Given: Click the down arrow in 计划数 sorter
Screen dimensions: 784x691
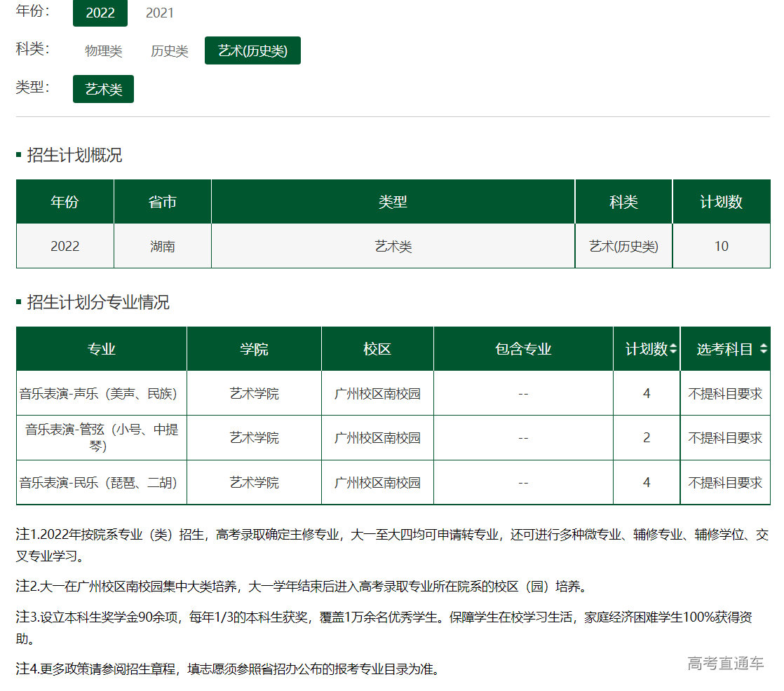Looking at the screenshot, I should tap(672, 352).
